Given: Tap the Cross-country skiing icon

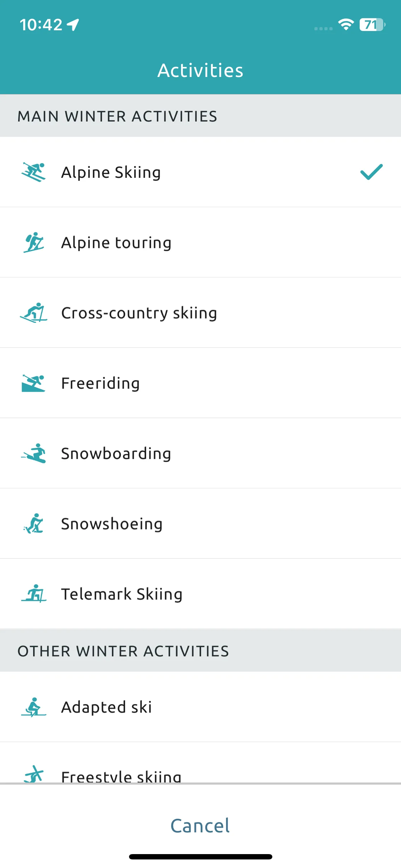Looking at the screenshot, I should (34, 313).
